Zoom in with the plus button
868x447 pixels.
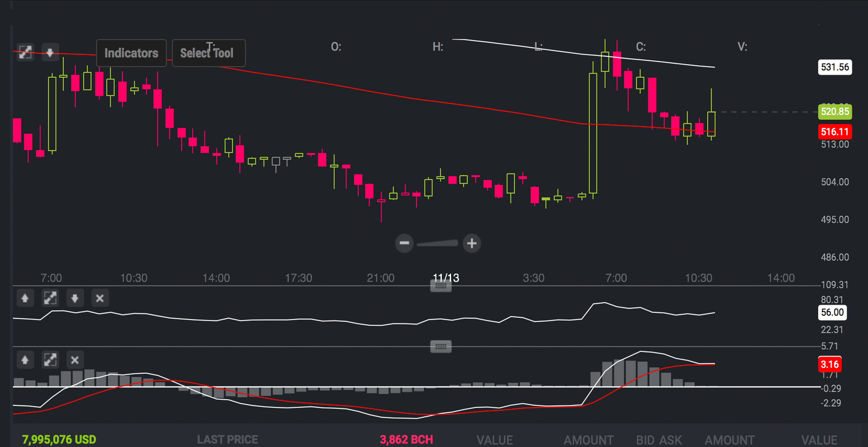[472, 243]
